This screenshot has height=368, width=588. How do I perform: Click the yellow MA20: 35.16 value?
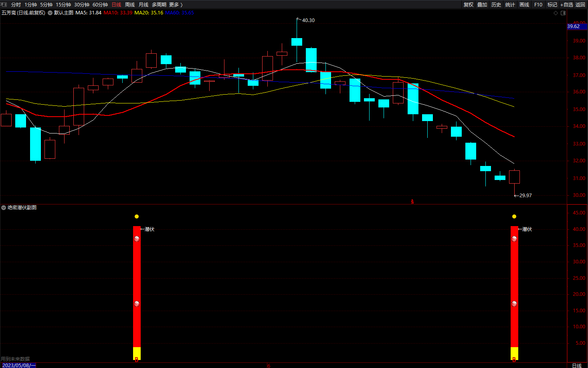[149, 13]
